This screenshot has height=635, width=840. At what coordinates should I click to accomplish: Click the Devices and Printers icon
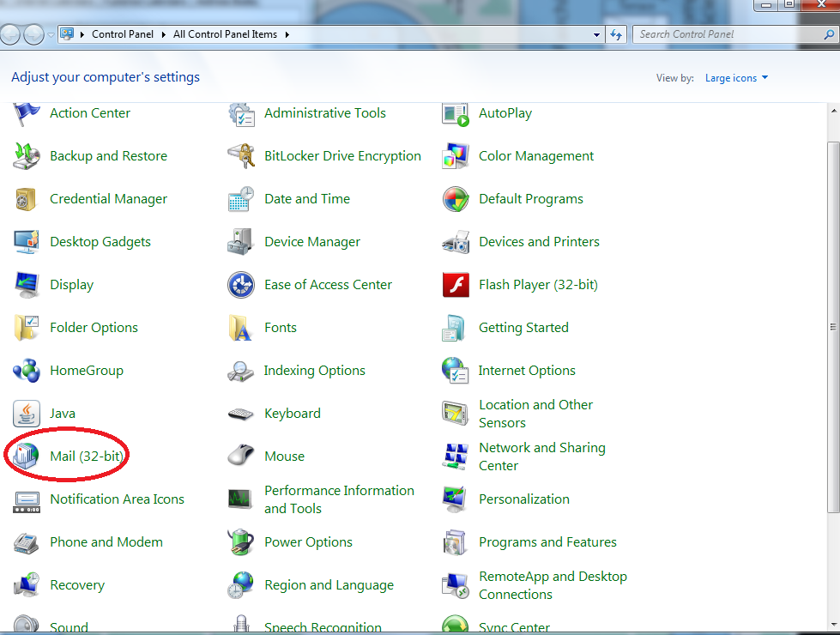pos(456,242)
